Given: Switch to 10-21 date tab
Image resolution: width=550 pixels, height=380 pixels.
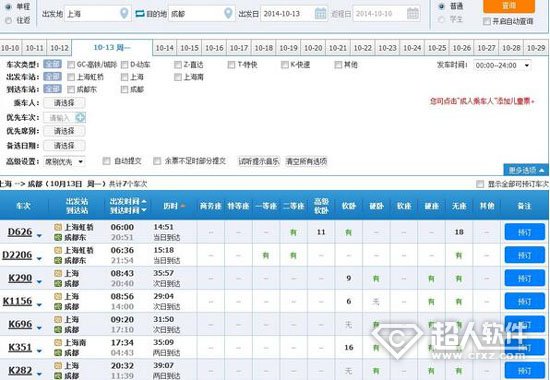Looking at the screenshot, I should (x=338, y=48).
